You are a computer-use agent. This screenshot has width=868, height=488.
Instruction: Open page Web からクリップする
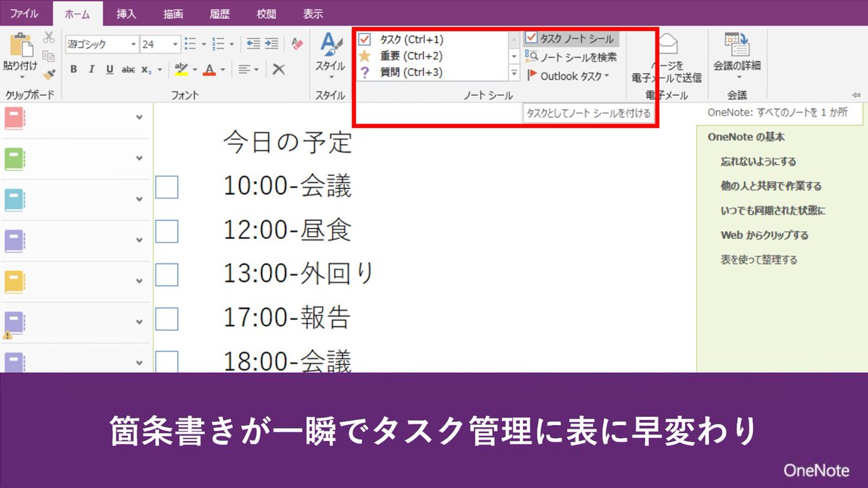(764, 235)
